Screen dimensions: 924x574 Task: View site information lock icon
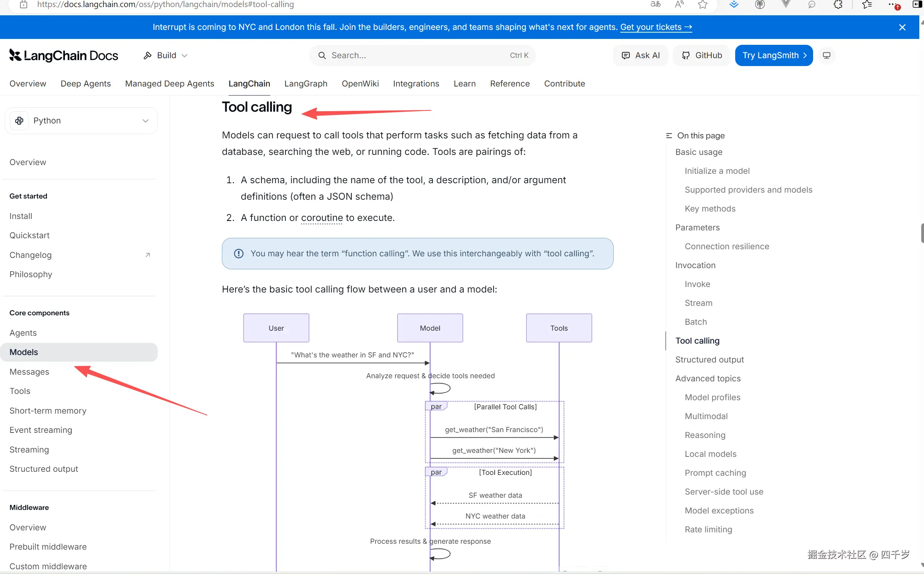pos(24,4)
